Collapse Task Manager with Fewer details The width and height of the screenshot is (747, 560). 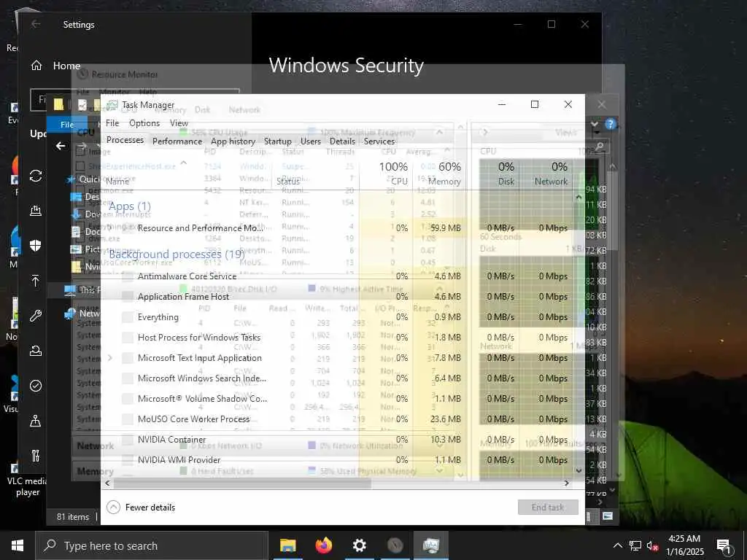(x=141, y=507)
